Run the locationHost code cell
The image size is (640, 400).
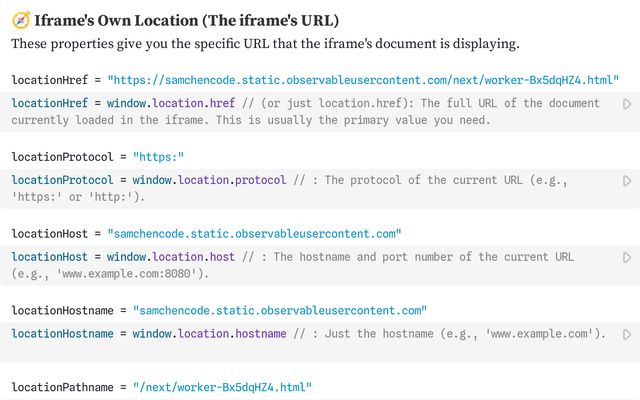(627, 257)
